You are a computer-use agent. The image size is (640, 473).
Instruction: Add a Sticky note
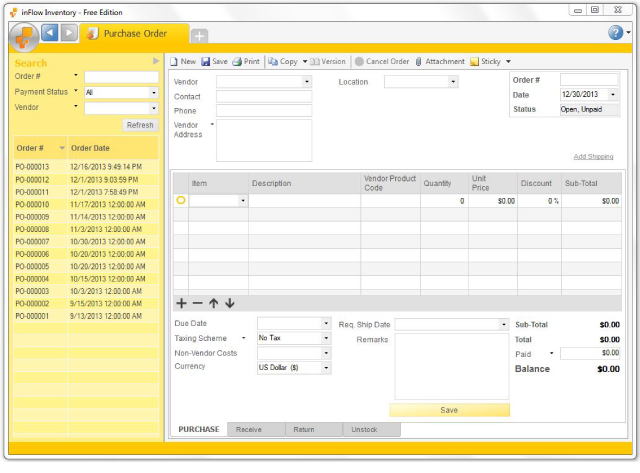pos(485,61)
